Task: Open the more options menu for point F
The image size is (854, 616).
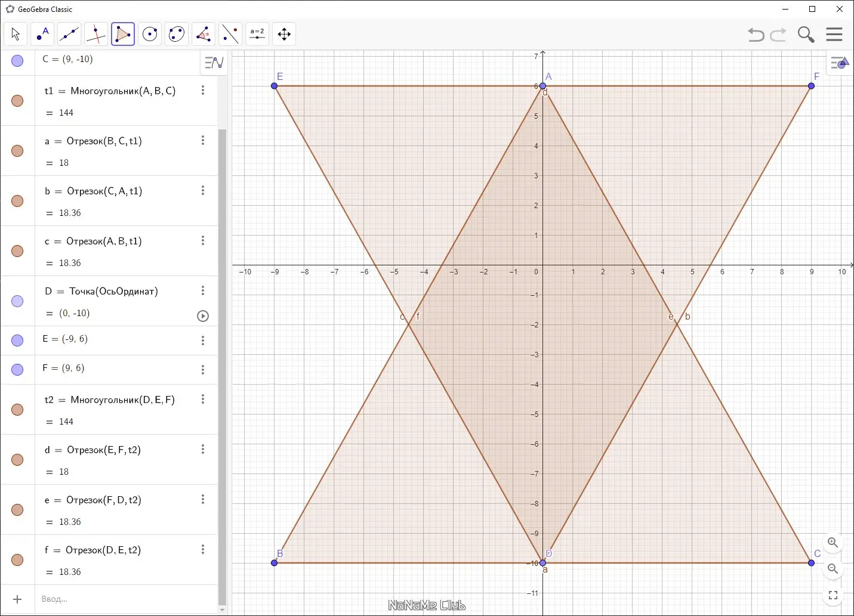Action: [x=203, y=370]
